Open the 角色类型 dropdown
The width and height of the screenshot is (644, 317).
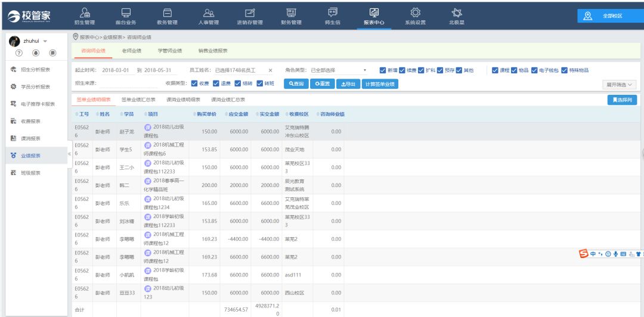(338, 70)
